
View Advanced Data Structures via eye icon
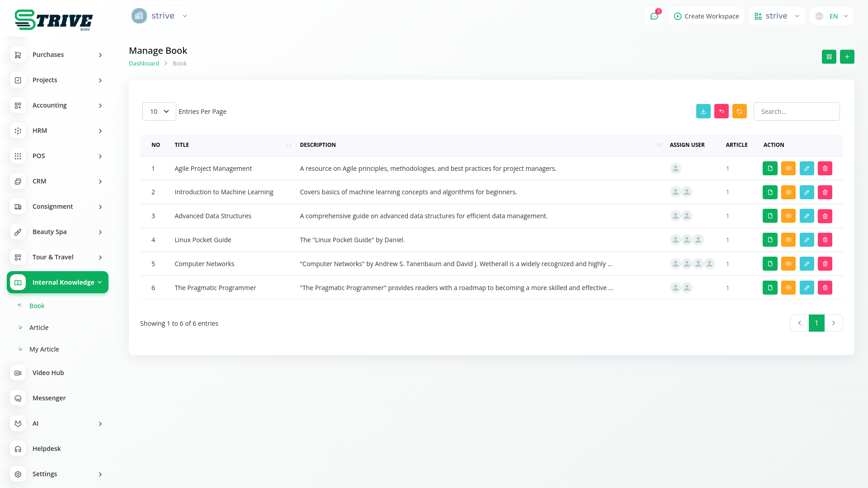(788, 216)
